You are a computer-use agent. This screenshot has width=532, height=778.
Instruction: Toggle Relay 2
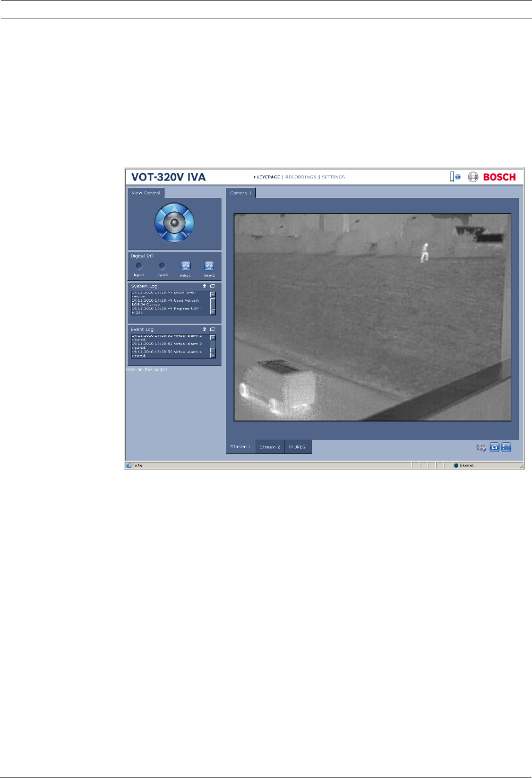coord(209,266)
